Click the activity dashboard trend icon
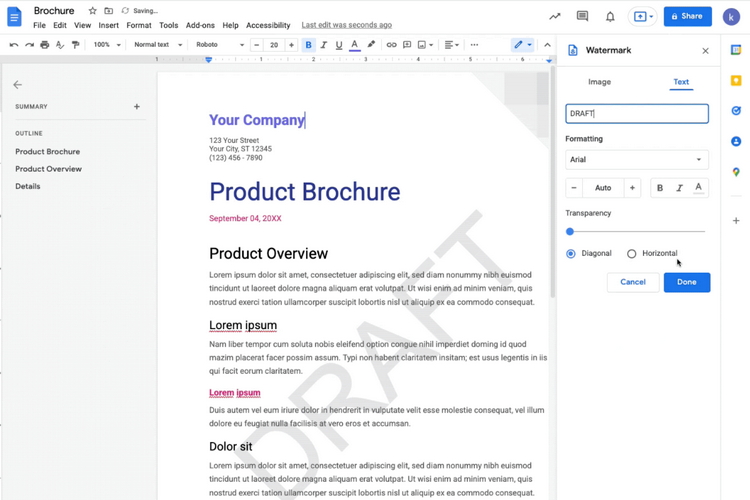The height and width of the screenshot is (500, 750). [x=554, y=16]
